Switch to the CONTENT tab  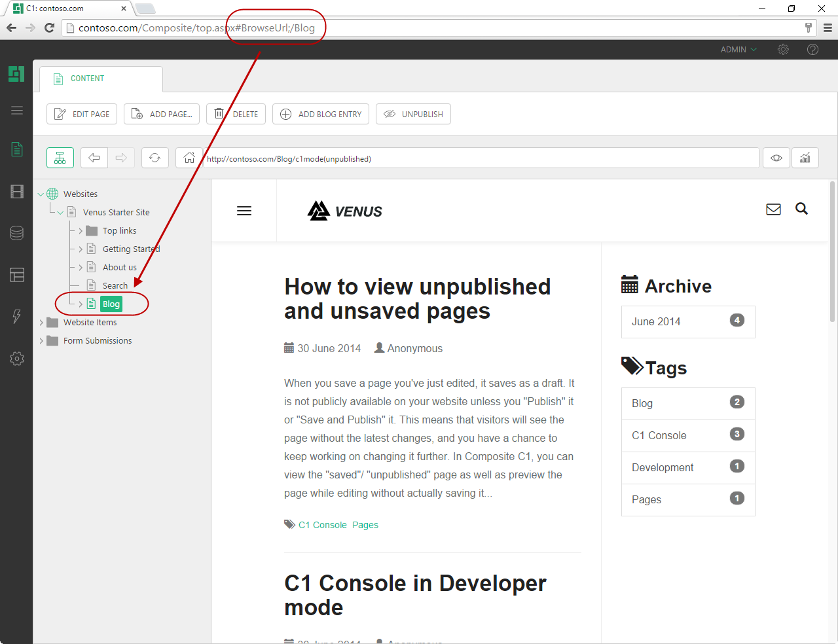[87, 78]
